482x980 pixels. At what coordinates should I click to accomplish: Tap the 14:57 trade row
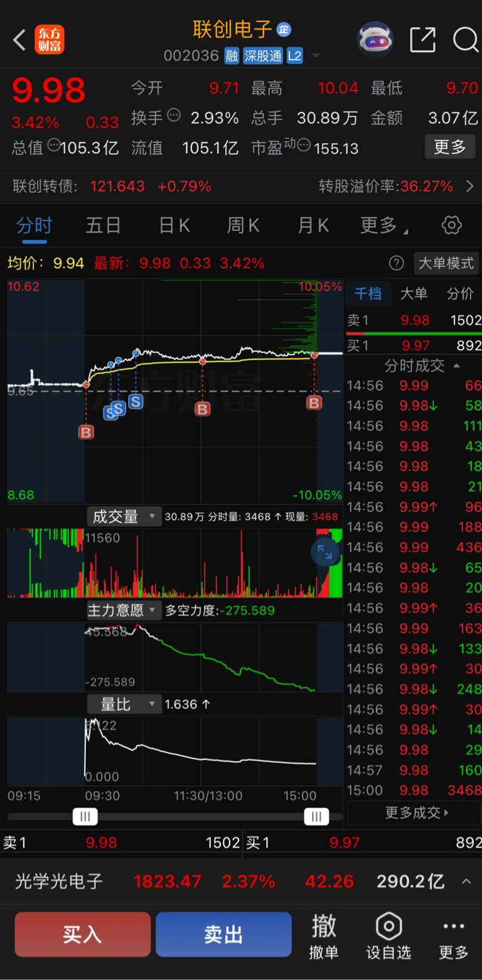click(414, 770)
